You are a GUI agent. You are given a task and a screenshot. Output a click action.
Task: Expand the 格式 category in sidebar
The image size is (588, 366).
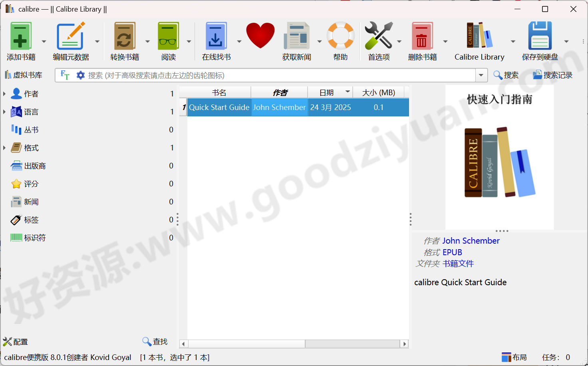[x=4, y=148]
